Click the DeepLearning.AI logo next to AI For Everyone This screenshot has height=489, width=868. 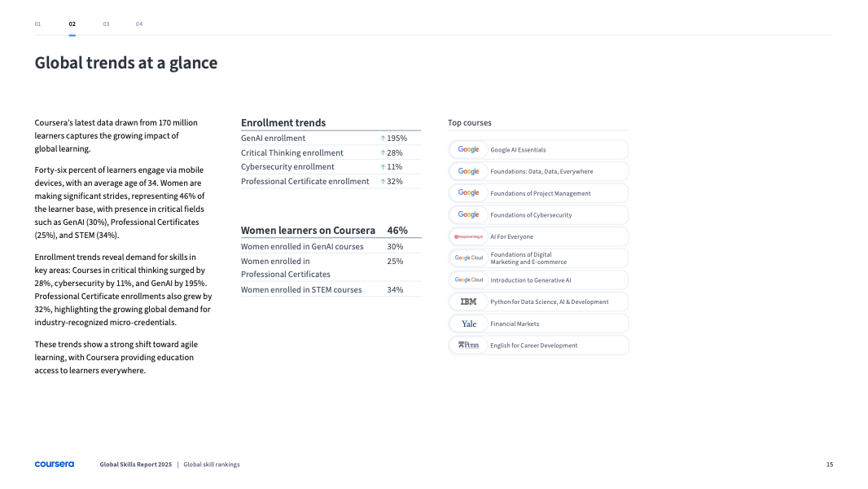469,237
